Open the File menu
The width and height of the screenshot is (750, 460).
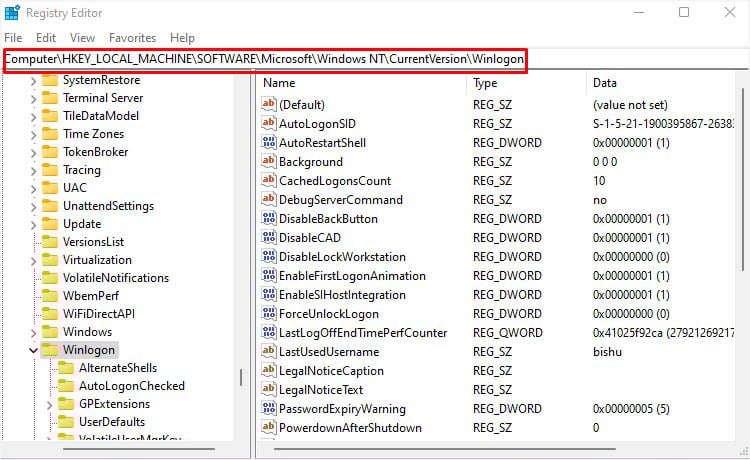[13, 38]
